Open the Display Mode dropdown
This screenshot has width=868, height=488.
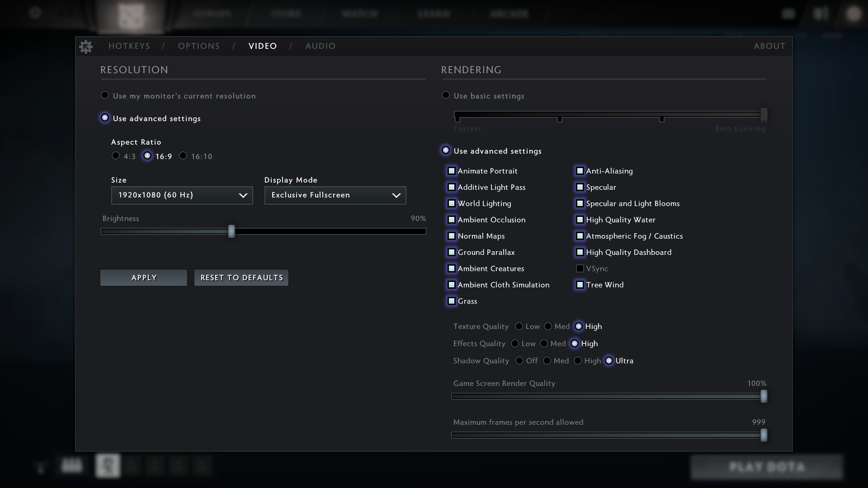tap(335, 195)
